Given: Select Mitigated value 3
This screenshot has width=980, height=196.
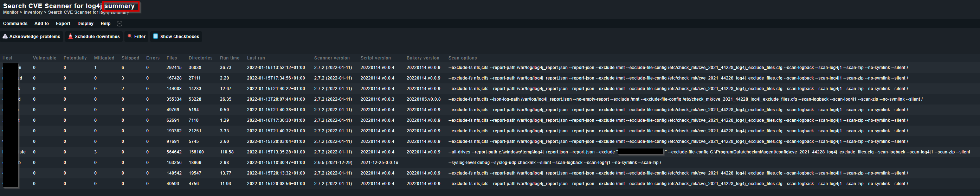Looking at the screenshot, I should [x=96, y=152].
